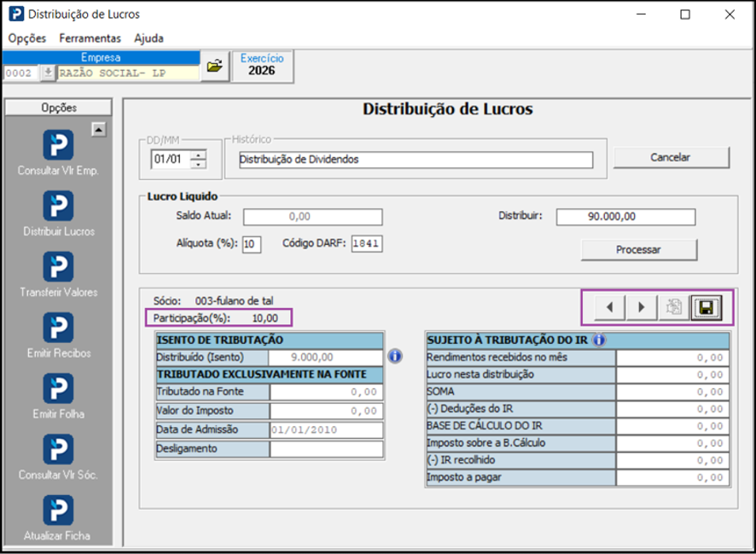Expand the company code dropdown arrow
This screenshot has height=554, width=756.
tap(47, 73)
